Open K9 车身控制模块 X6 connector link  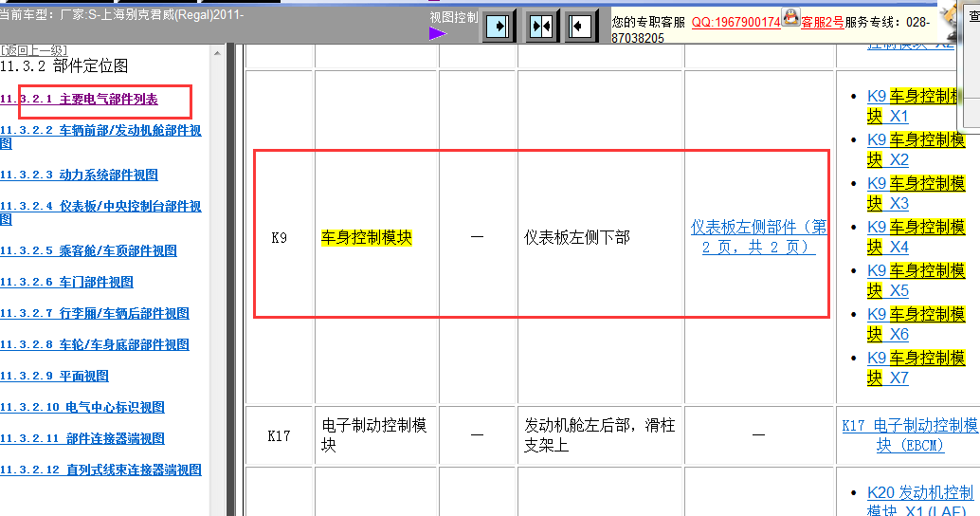pyautogui.click(x=916, y=324)
